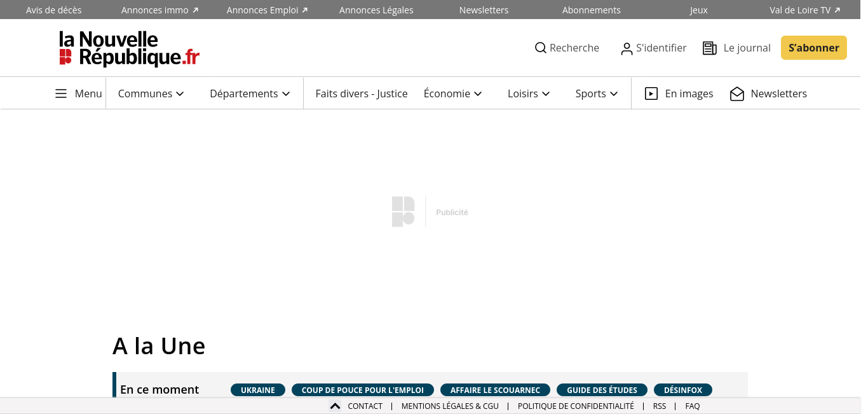
Task: Open Annonces Emploi external link
Action: coord(268,10)
